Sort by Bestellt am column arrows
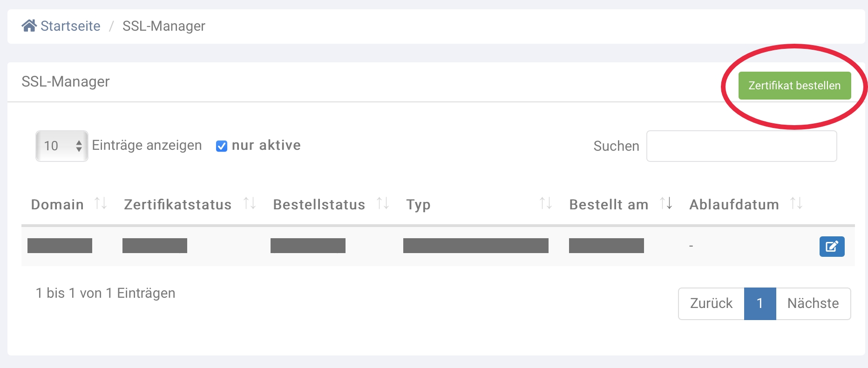 pos(666,203)
